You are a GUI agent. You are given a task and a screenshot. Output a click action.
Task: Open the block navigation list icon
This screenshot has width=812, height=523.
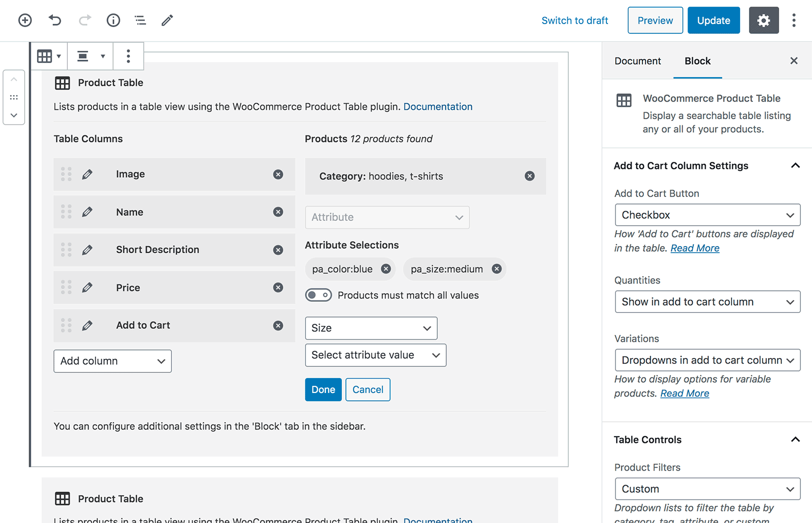coord(140,21)
